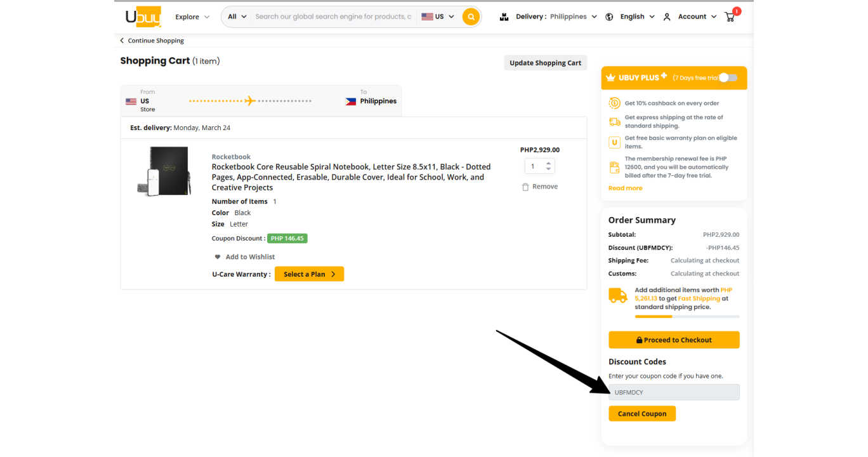The height and width of the screenshot is (457, 868).
Task: Click the fast shipping progress bar
Action: coord(687,317)
